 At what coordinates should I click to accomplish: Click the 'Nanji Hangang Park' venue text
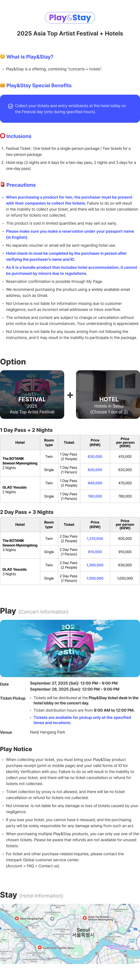click(x=47, y=732)
